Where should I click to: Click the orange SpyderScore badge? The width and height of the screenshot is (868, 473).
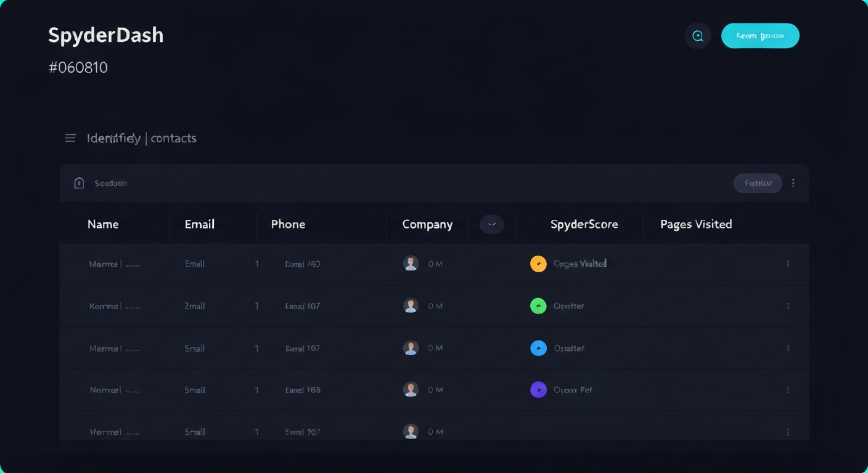coord(538,264)
